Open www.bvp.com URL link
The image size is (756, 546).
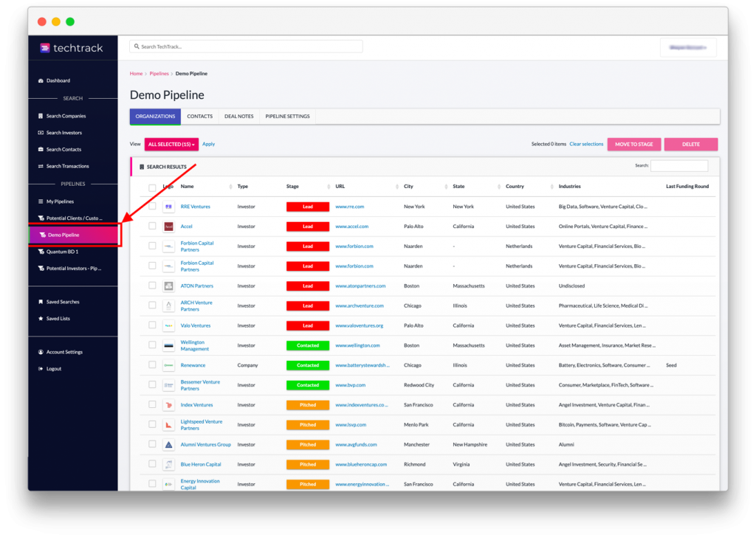pos(351,385)
